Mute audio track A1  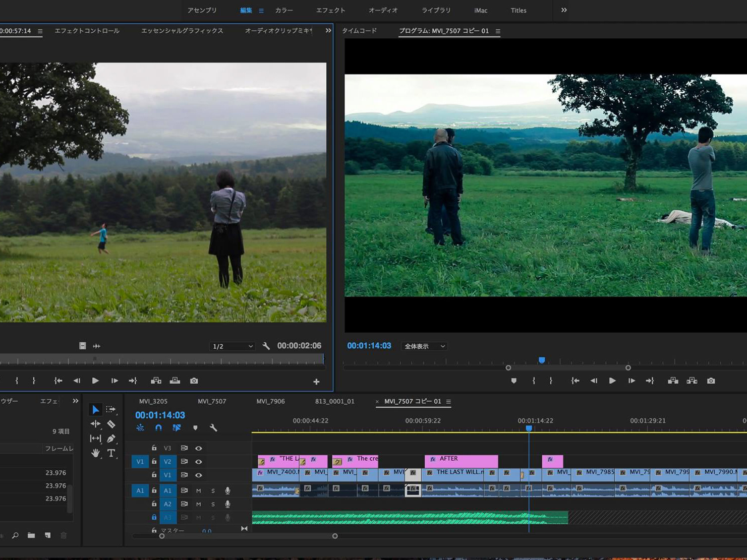(x=199, y=490)
